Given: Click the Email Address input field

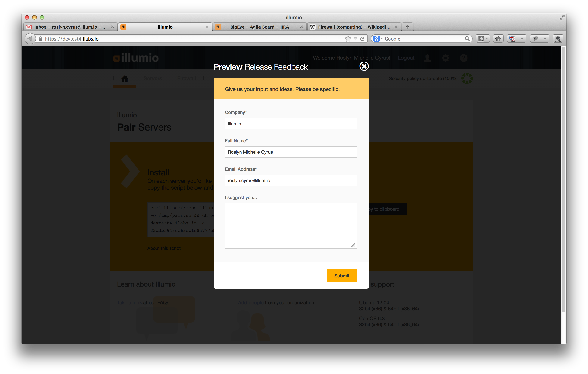Looking at the screenshot, I should 291,180.
